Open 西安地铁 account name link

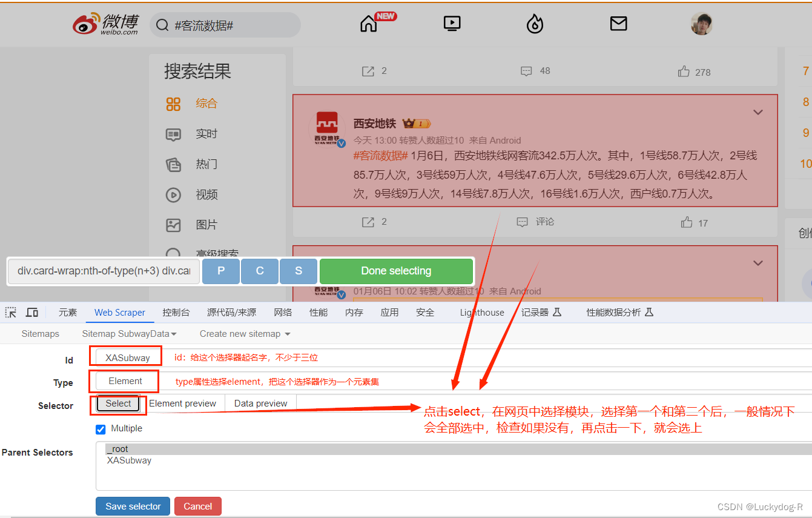pyautogui.click(x=374, y=124)
